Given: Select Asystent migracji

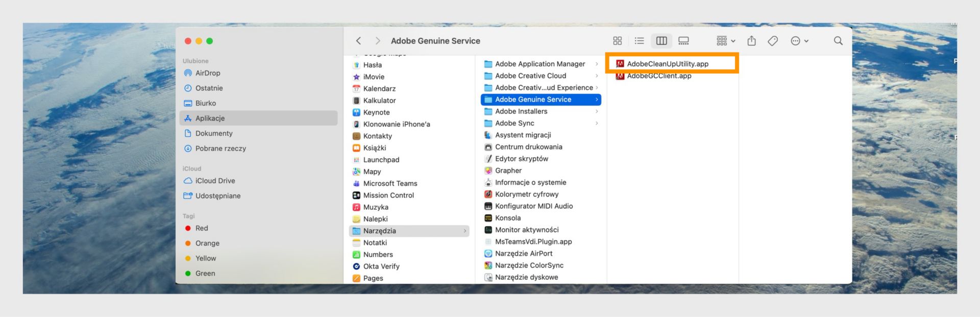Looking at the screenshot, I should [541, 135].
